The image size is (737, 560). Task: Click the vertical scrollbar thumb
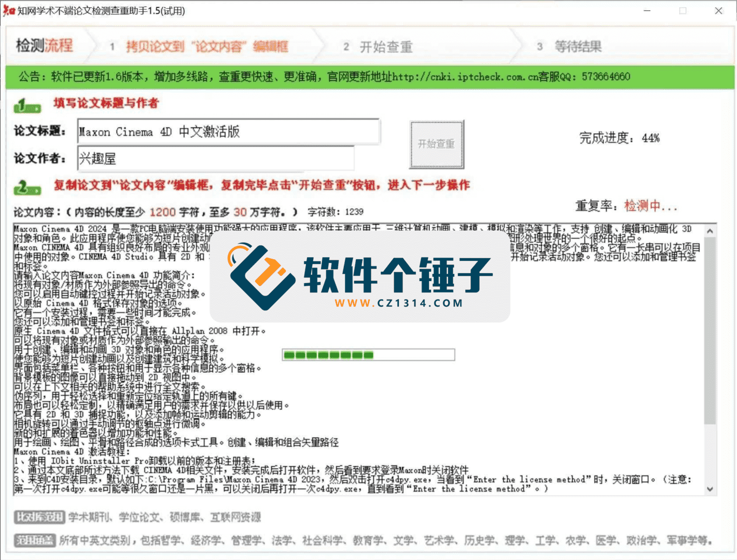(x=710, y=330)
